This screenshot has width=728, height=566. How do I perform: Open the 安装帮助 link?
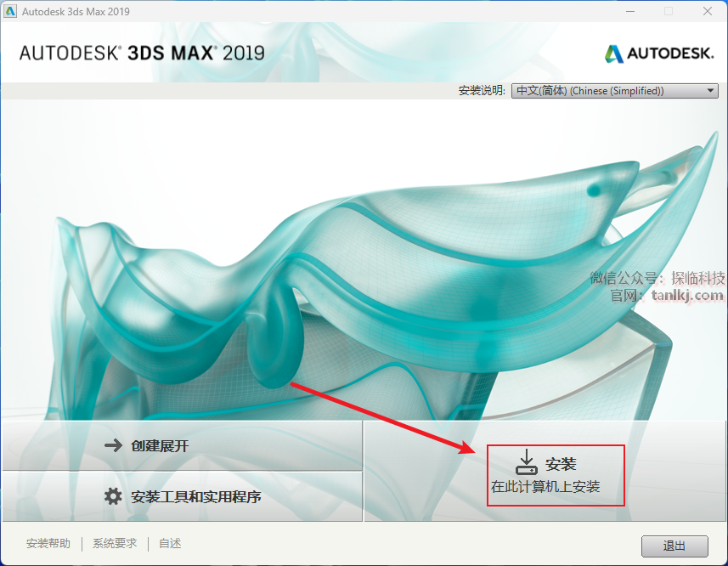tap(48, 543)
